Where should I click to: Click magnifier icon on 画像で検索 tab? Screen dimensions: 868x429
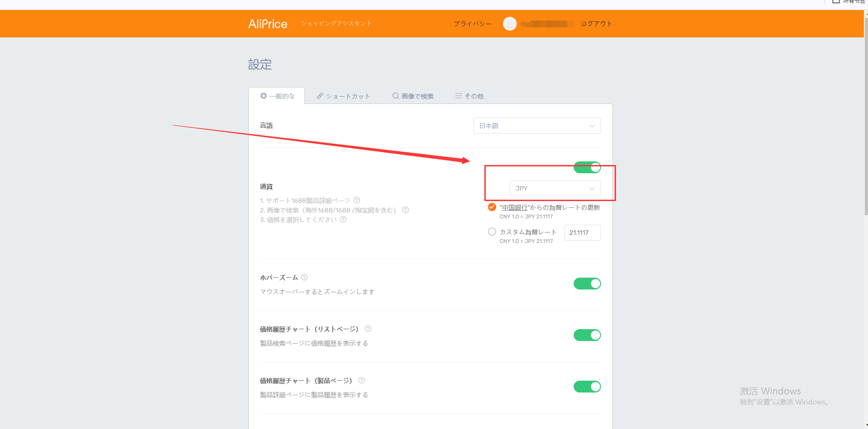point(395,96)
